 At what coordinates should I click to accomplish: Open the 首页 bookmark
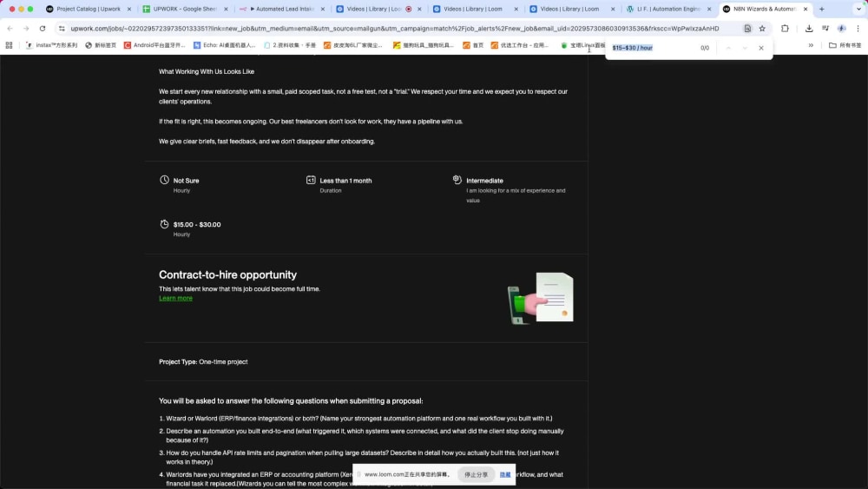tap(473, 45)
